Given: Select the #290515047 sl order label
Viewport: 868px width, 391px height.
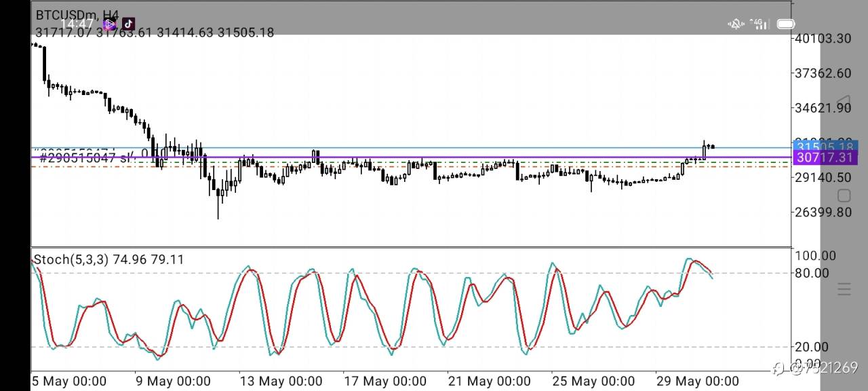Looking at the screenshot, I should [85, 157].
